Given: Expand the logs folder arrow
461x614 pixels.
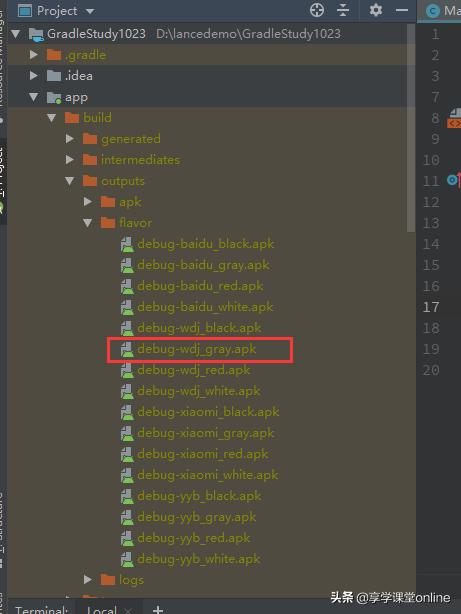Looking at the screenshot, I should click(88, 579).
